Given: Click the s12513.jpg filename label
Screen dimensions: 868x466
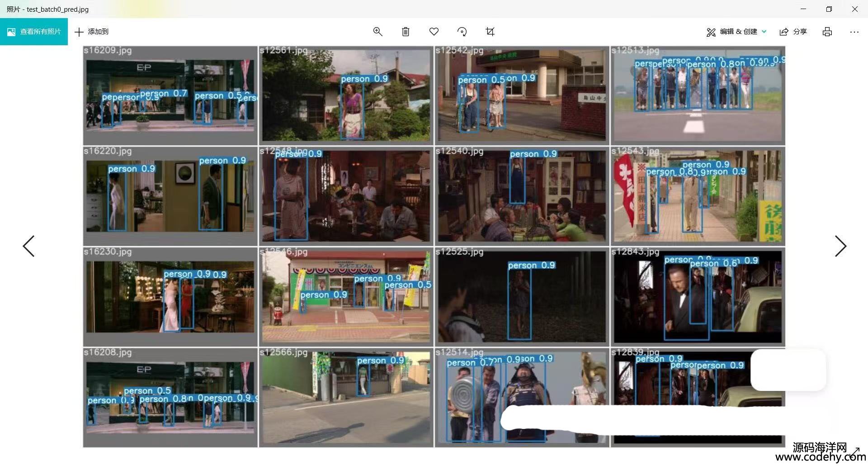Looking at the screenshot, I should 635,51.
